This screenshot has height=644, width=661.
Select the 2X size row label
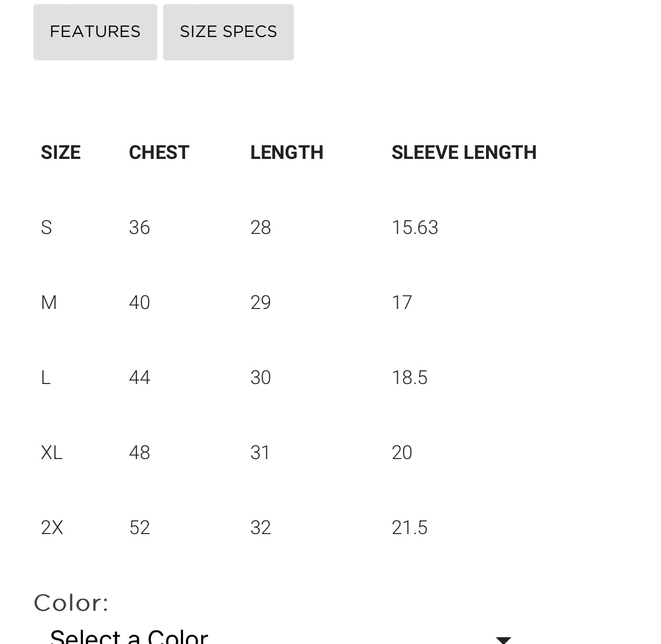(x=52, y=528)
